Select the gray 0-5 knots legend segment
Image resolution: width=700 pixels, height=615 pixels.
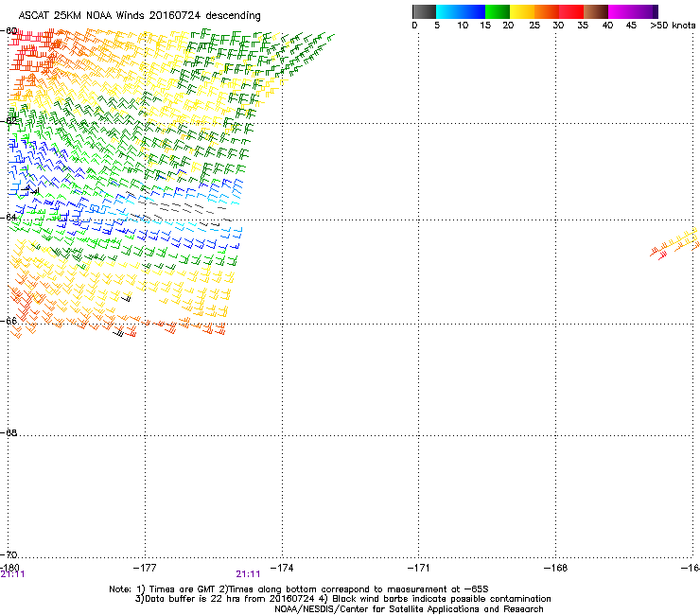pyautogui.click(x=424, y=11)
